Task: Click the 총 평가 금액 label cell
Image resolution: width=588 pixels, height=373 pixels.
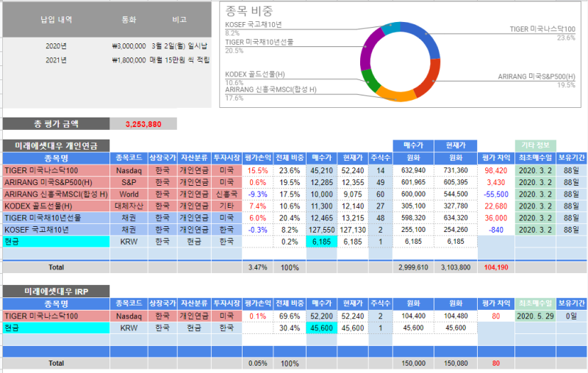Action: coord(57,124)
